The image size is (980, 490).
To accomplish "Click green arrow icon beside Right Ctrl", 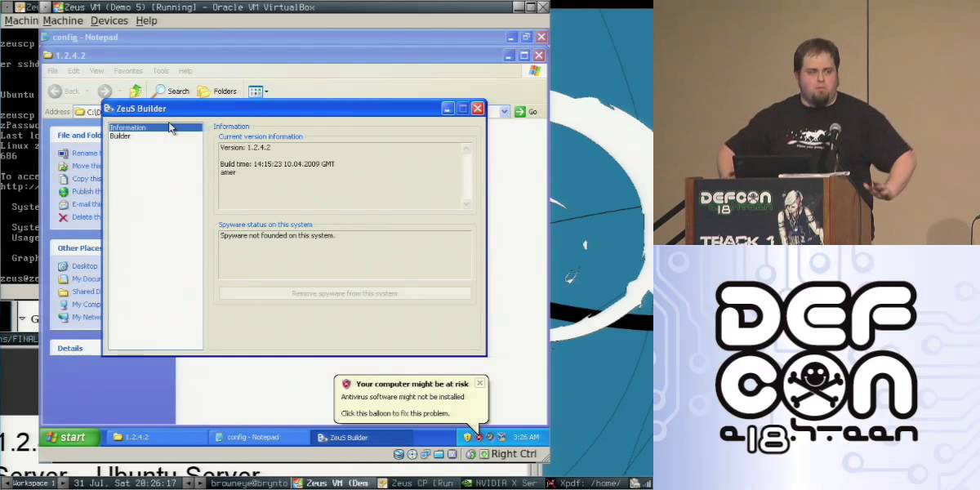I will [x=483, y=454].
